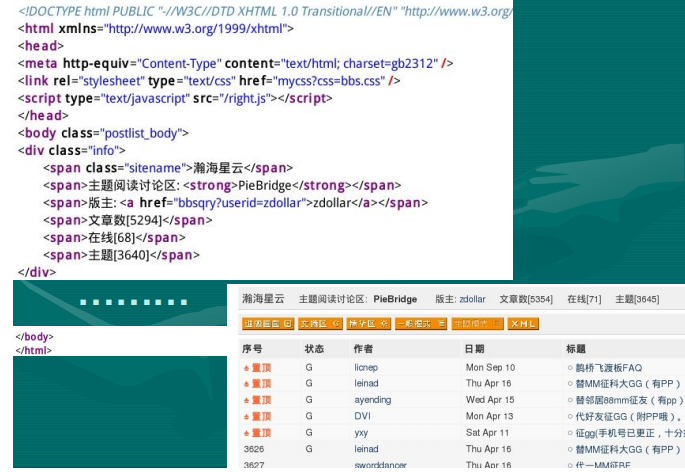
Task: Click the DOCTYPE declaration line in the code
Action: click(265, 11)
